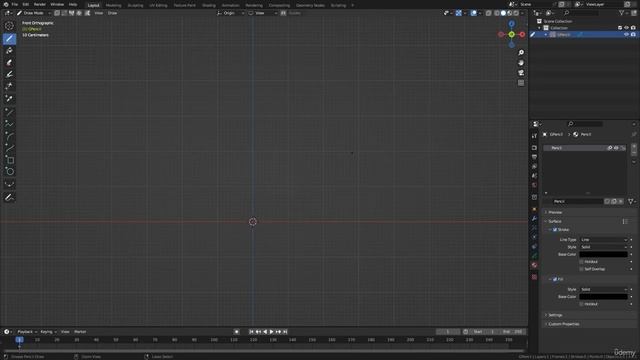This screenshot has height=360, width=640.
Task: Toggle Stroke Holdout checkbox
Action: [582, 262]
